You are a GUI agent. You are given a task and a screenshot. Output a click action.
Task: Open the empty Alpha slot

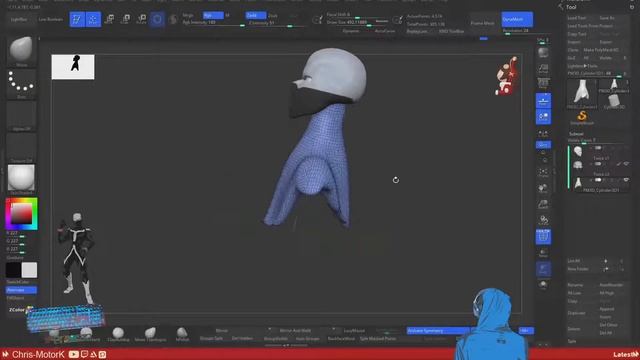click(21, 116)
